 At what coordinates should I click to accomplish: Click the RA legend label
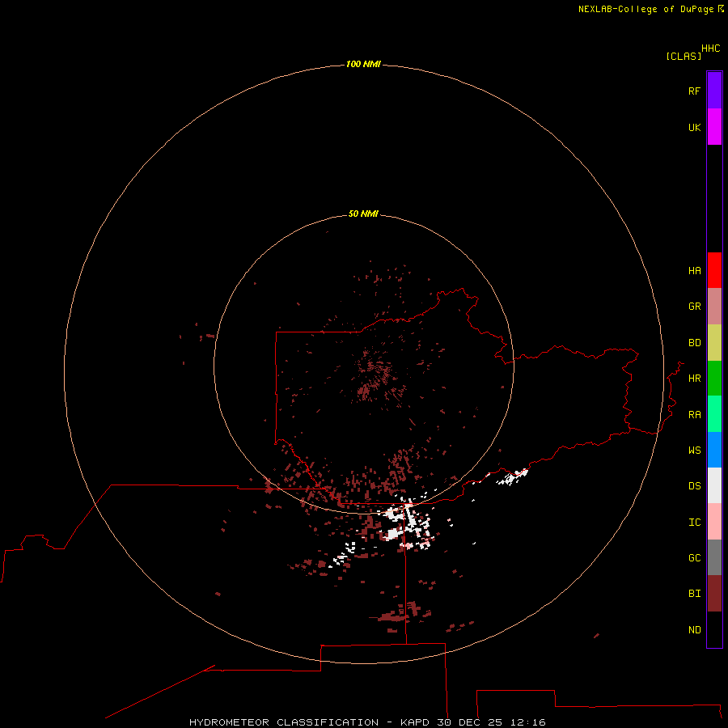pyautogui.click(x=695, y=414)
